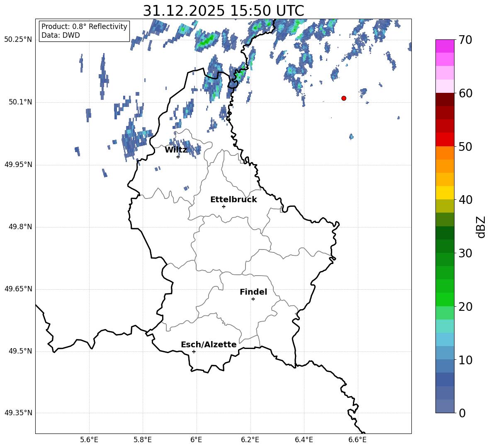This screenshot has width=491, height=448.
Task: Click the 0 tick label on colorbar
Action: (x=462, y=413)
